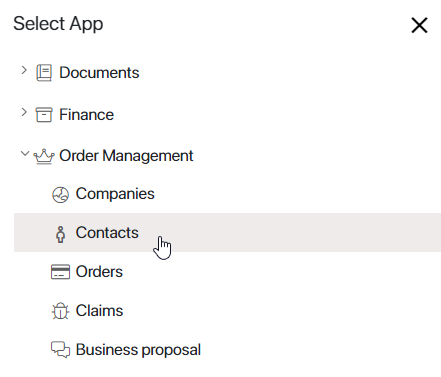Select the Contacts app

tap(227, 232)
